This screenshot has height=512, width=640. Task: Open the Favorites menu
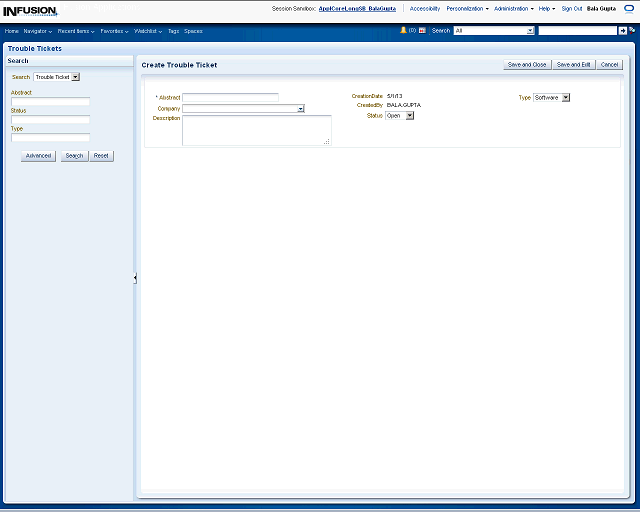pyautogui.click(x=114, y=31)
